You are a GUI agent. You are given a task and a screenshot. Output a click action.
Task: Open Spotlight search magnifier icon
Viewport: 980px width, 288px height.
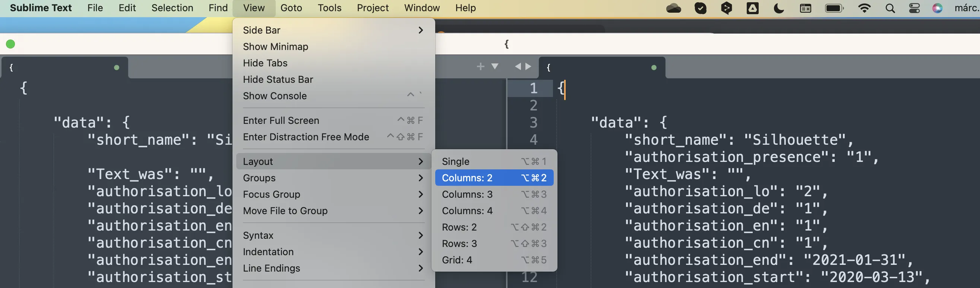pyautogui.click(x=890, y=8)
